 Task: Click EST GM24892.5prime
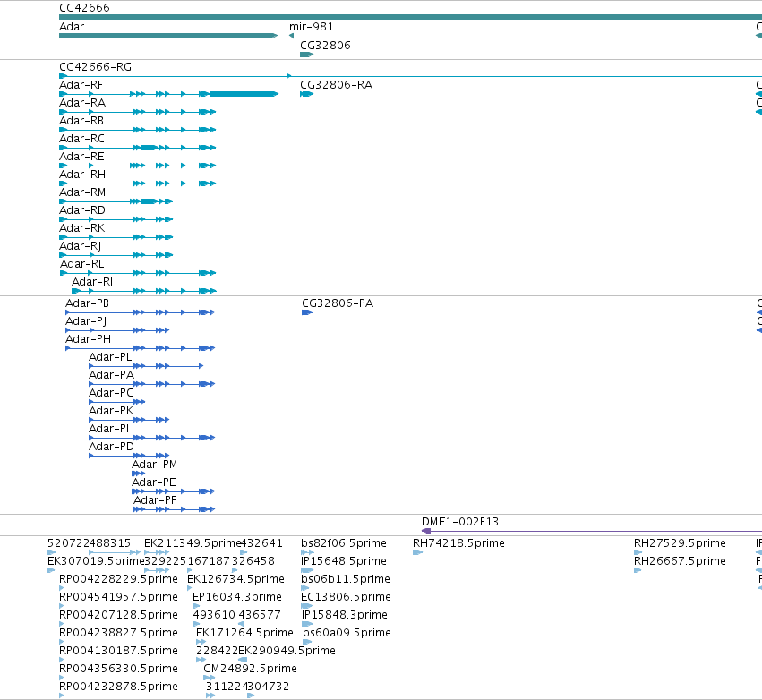(x=251, y=670)
